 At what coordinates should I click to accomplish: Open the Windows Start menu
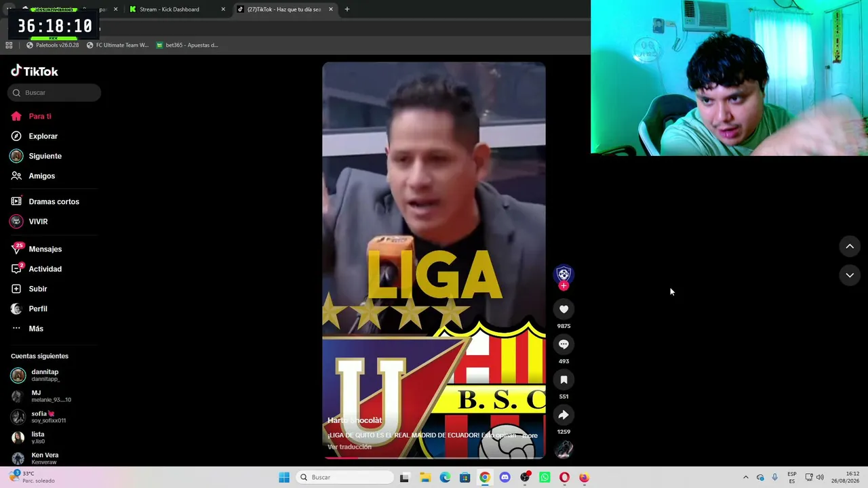tap(284, 477)
